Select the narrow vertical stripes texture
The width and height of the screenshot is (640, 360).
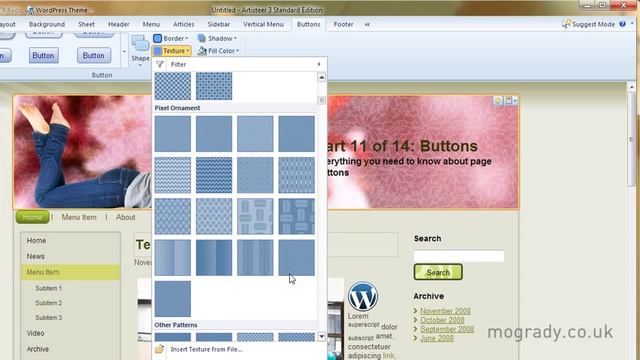[255, 258]
